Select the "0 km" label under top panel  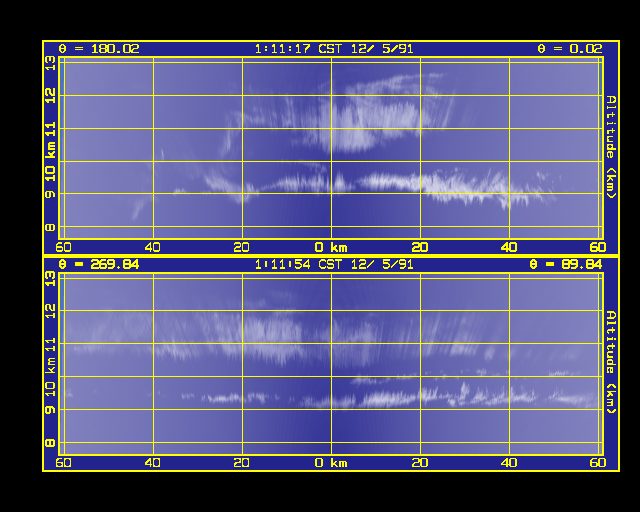coord(331,247)
